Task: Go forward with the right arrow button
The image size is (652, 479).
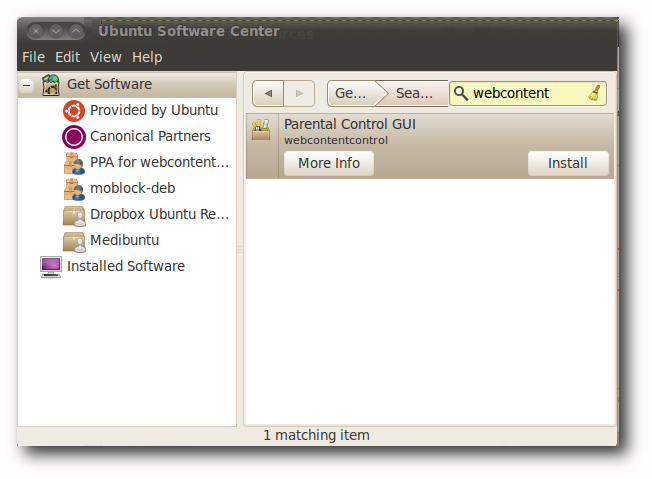Action: click(x=299, y=94)
